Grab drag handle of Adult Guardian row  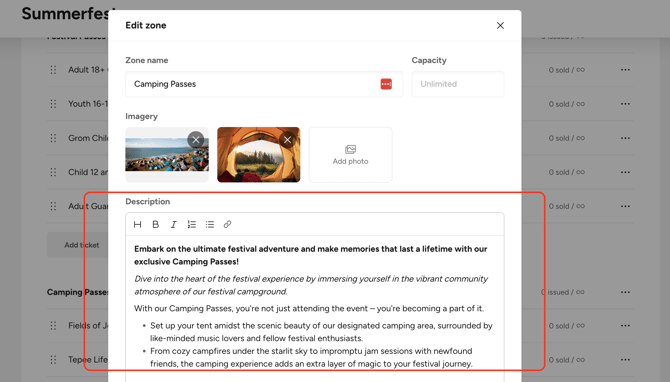[53, 206]
